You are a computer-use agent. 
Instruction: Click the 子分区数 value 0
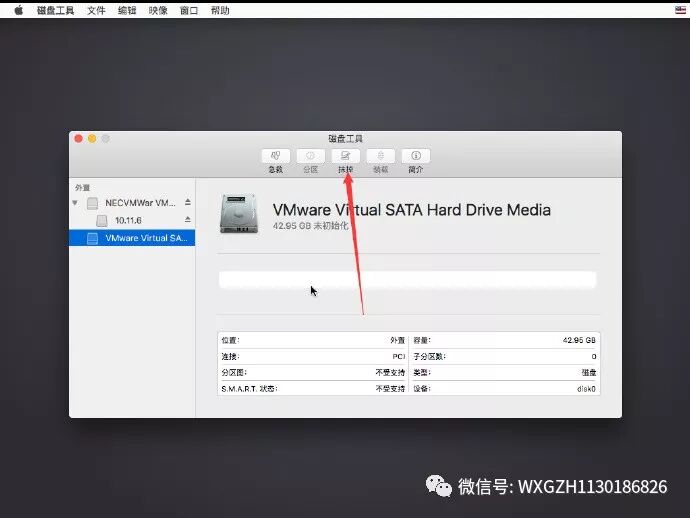pos(594,356)
